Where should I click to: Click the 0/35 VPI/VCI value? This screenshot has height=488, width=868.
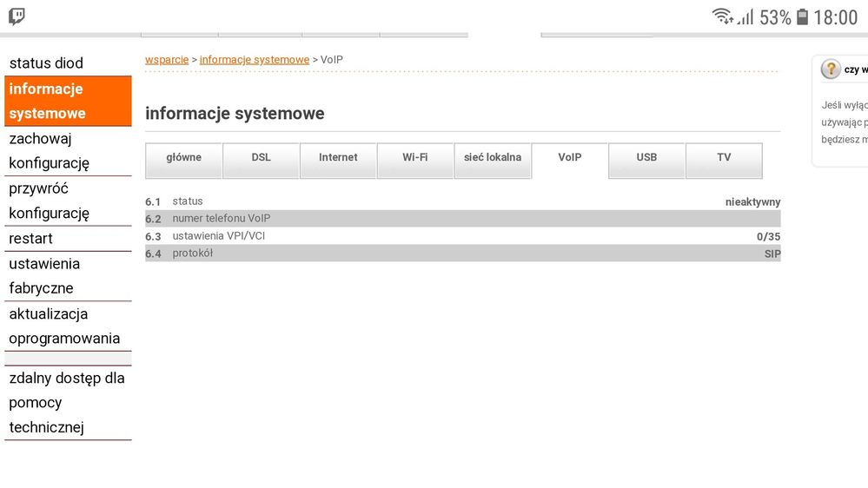[768, 237]
